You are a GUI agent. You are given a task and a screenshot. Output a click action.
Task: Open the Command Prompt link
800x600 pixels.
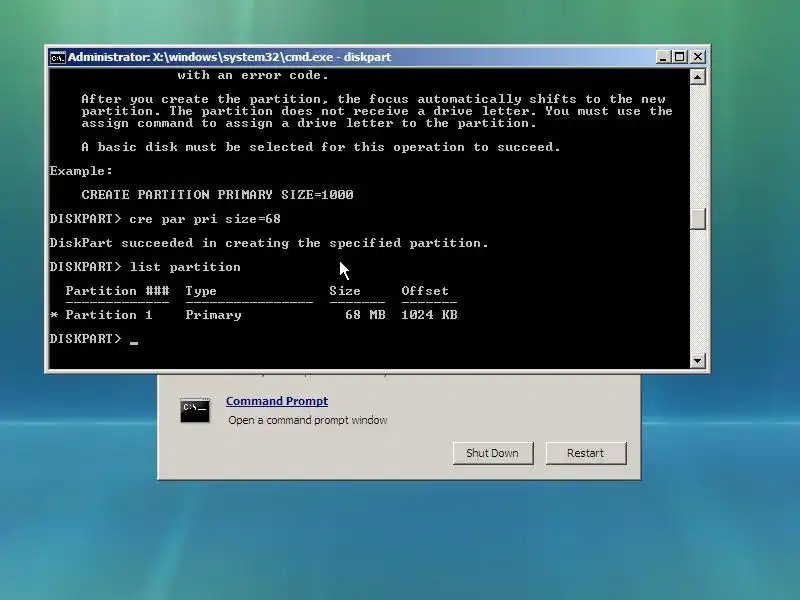pyautogui.click(x=277, y=401)
